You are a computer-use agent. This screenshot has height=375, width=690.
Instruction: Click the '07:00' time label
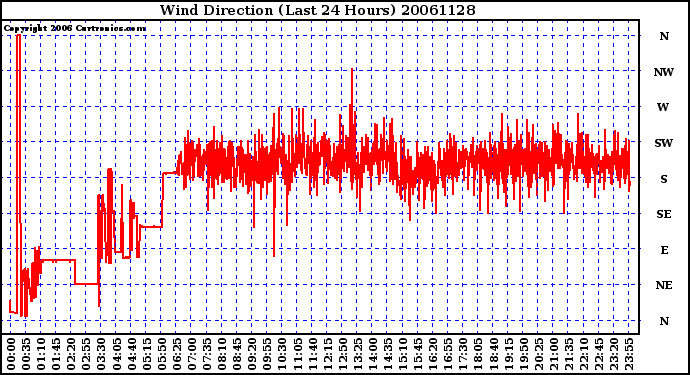coord(191,355)
